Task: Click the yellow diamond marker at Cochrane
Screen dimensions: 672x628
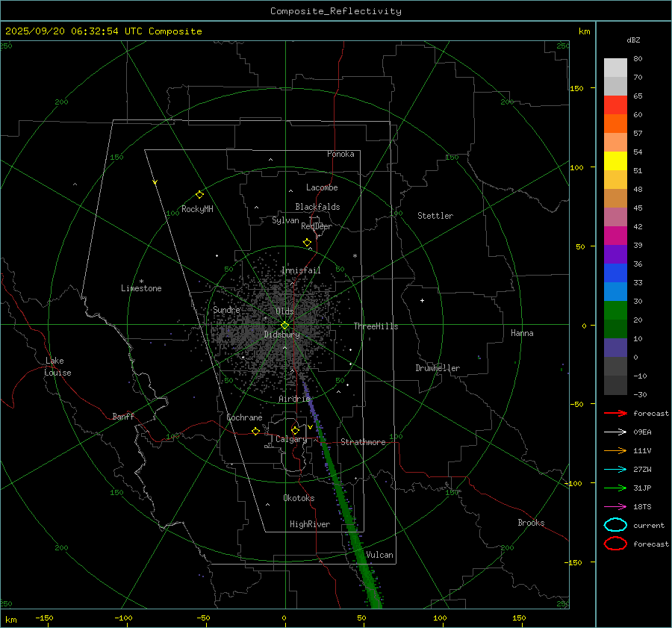Action: click(255, 431)
